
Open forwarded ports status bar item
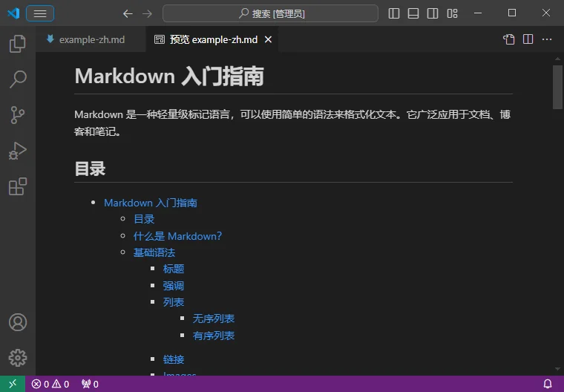(x=90, y=384)
